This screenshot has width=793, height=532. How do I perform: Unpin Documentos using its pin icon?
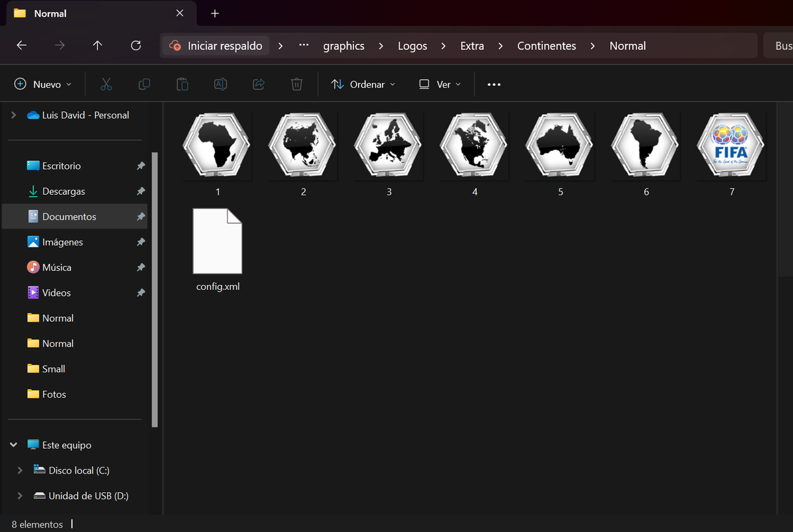click(140, 216)
